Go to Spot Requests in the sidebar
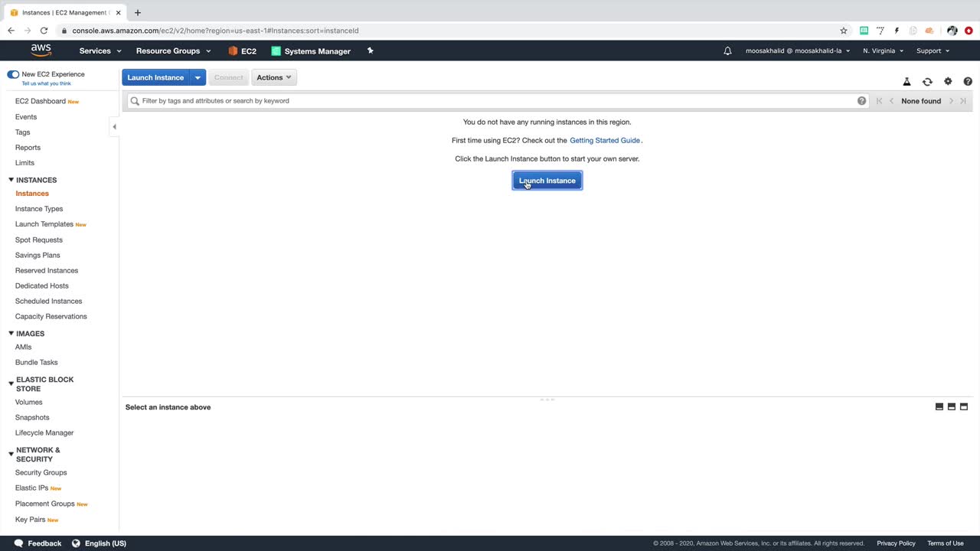980x551 pixels. click(x=39, y=240)
